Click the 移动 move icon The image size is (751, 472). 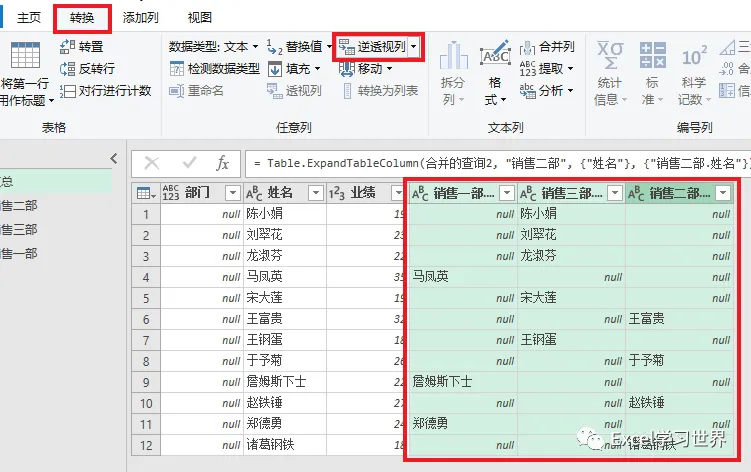pyautogui.click(x=346, y=69)
